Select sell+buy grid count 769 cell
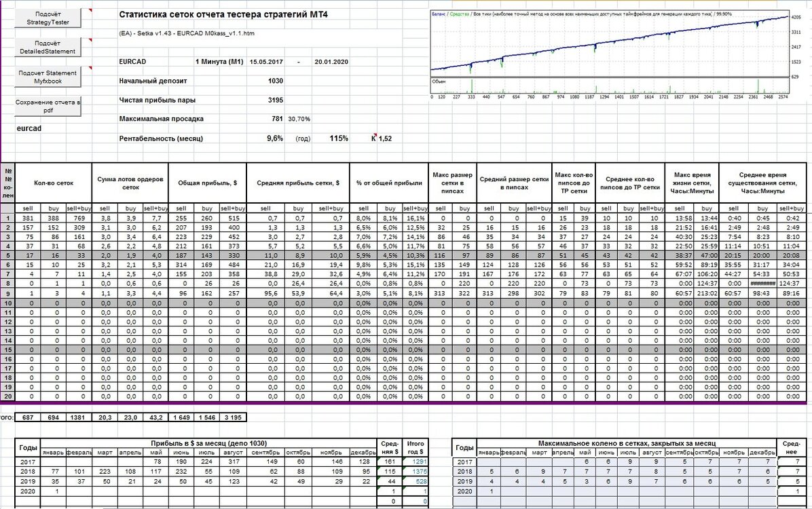 tap(79, 218)
